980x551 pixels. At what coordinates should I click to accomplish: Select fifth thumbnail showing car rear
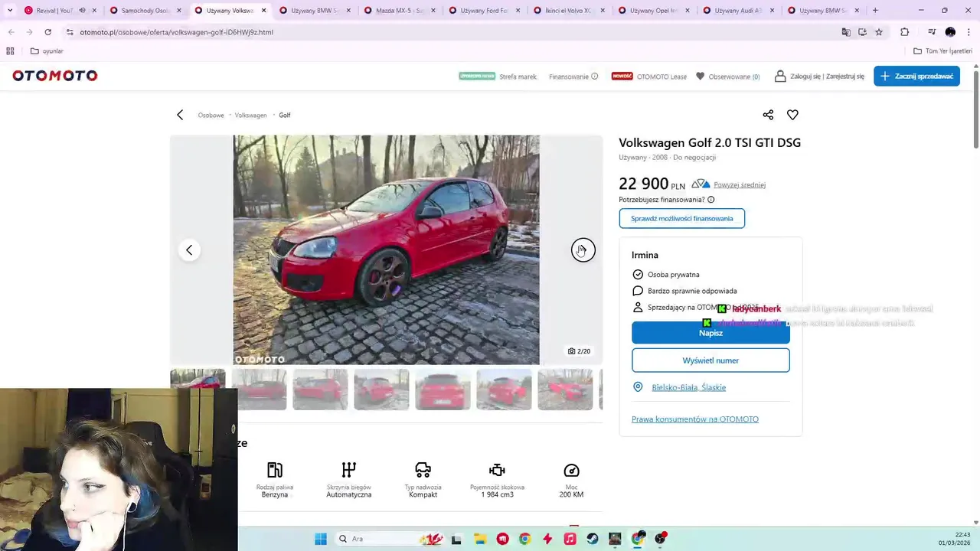tap(443, 390)
